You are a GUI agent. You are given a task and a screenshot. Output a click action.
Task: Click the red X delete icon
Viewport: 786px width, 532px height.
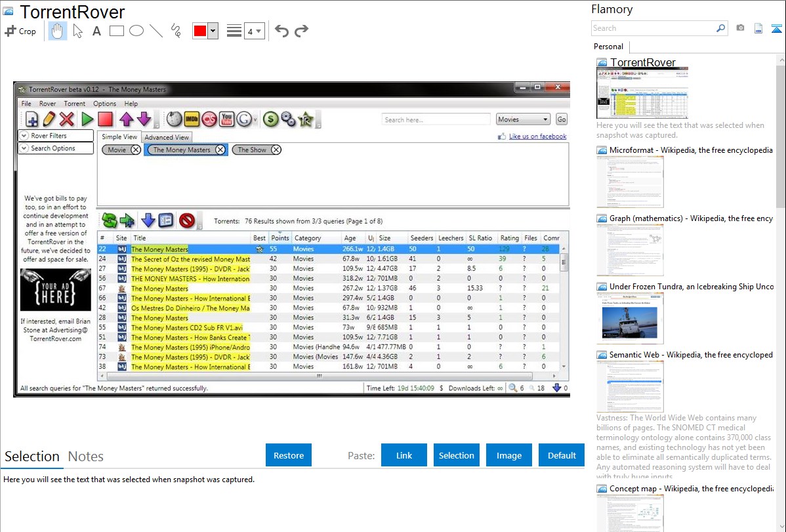point(67,119)
